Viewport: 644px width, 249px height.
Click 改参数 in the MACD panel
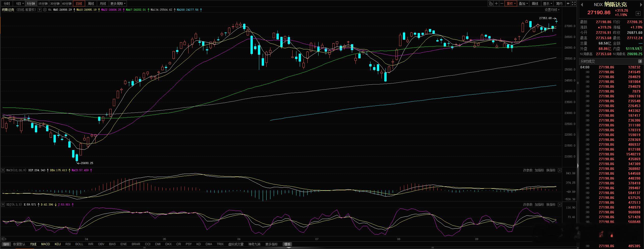click(528, 170)
